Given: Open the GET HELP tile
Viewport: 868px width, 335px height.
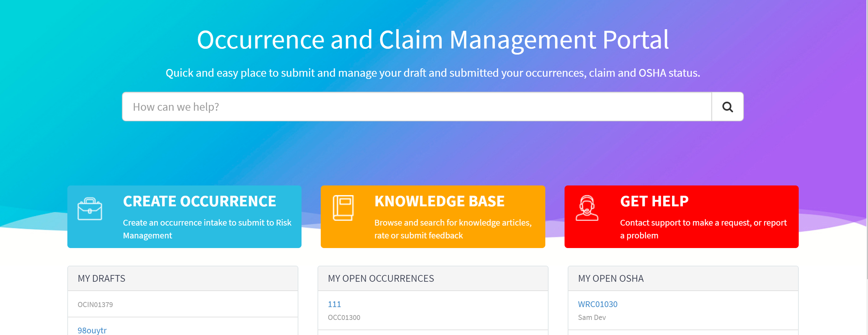Looking at the screenshot, I should click(x=681, y=217).
